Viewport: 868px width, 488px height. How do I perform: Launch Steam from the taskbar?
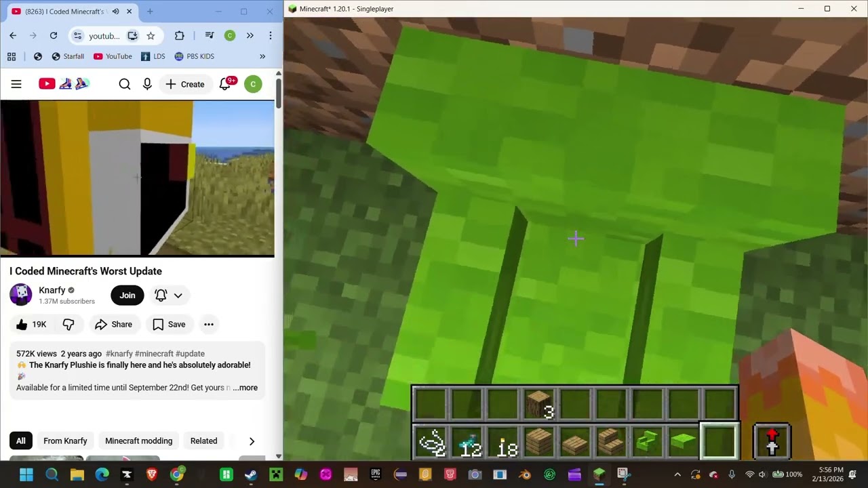251,474
